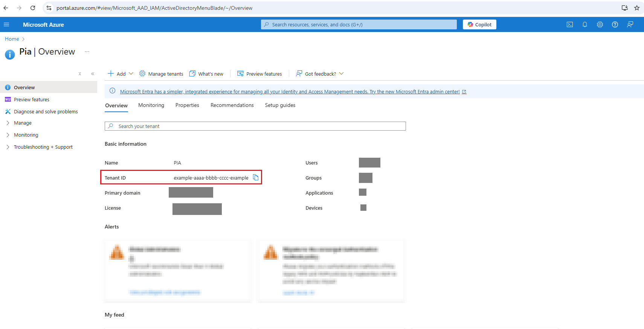Click the browser address bar URL
The height and width of the screenshot is (329, 644).
154,8
